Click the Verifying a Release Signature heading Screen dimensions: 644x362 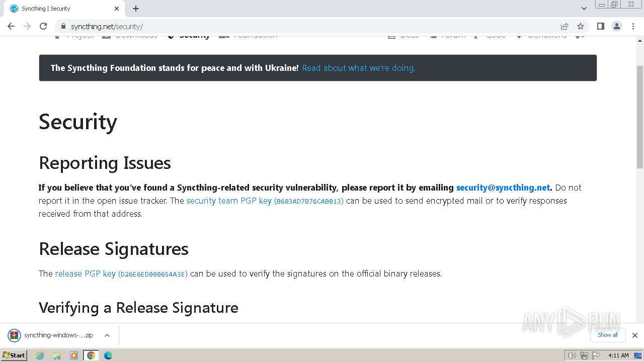tap(138, 307)
